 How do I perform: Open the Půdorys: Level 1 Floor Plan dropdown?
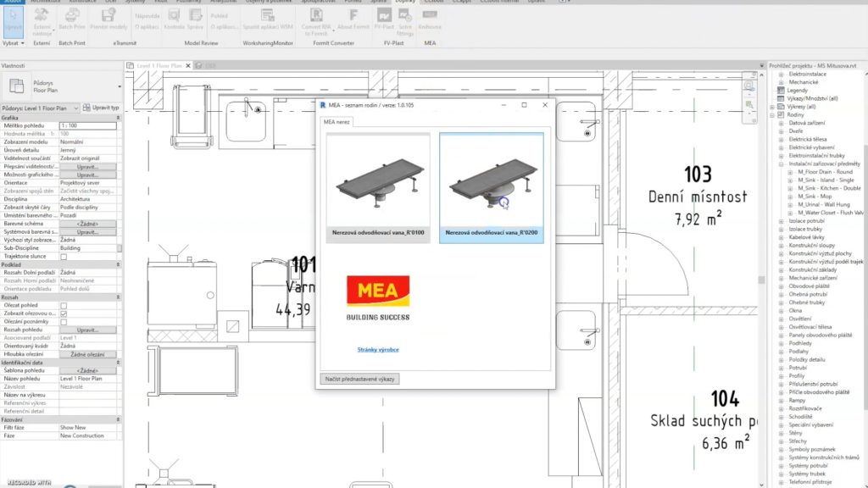(76, 108)
